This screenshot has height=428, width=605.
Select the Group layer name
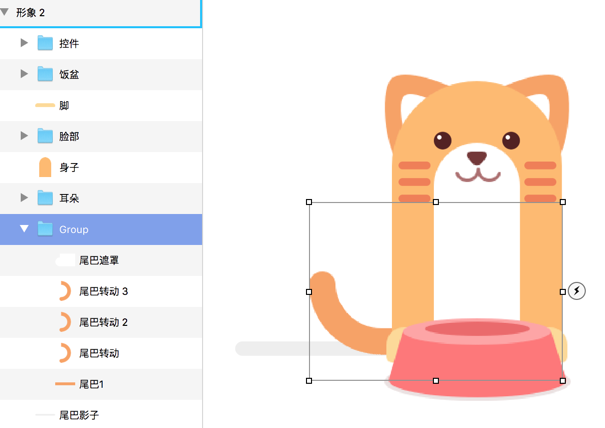[x=74, y=229]
